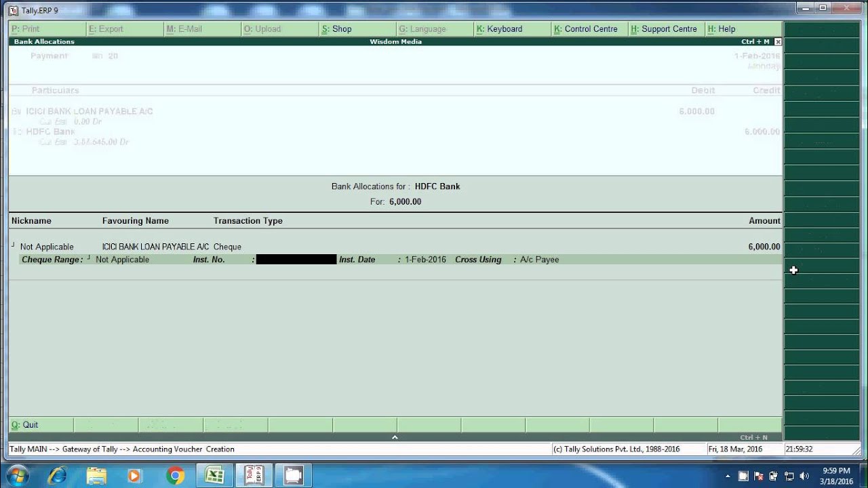Viewport: 868px width, 488px height.
Task: Open the Upload option
Action: (279, 29)
